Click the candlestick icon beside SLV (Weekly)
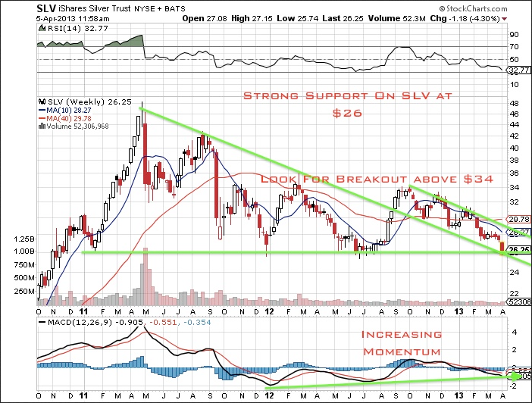Image resolution: width=532 pixels, height=403 pixels. tap(42, 102)
